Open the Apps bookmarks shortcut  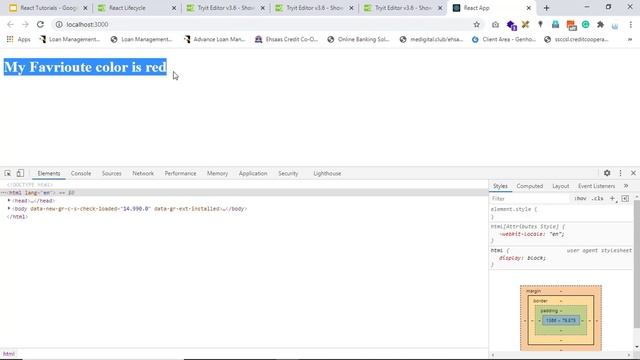tap(19, 39)
